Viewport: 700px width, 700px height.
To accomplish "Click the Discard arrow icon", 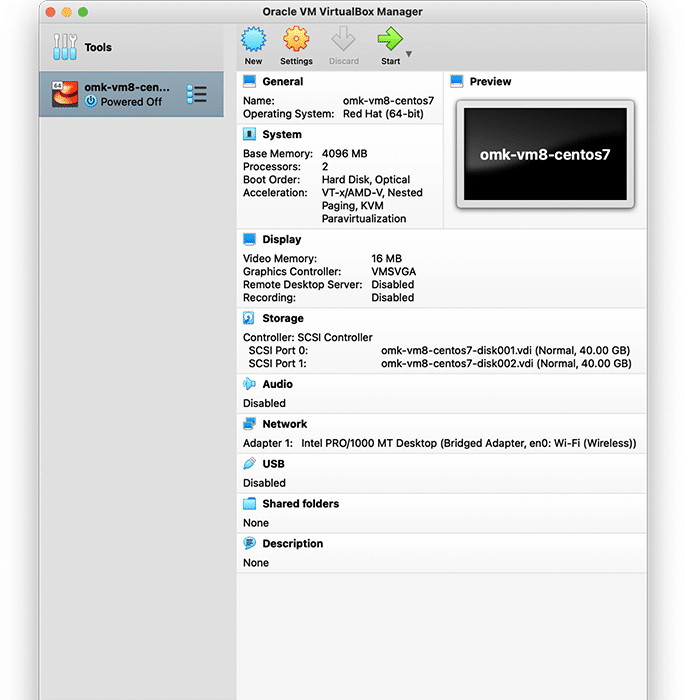I will tap(343, 39).
